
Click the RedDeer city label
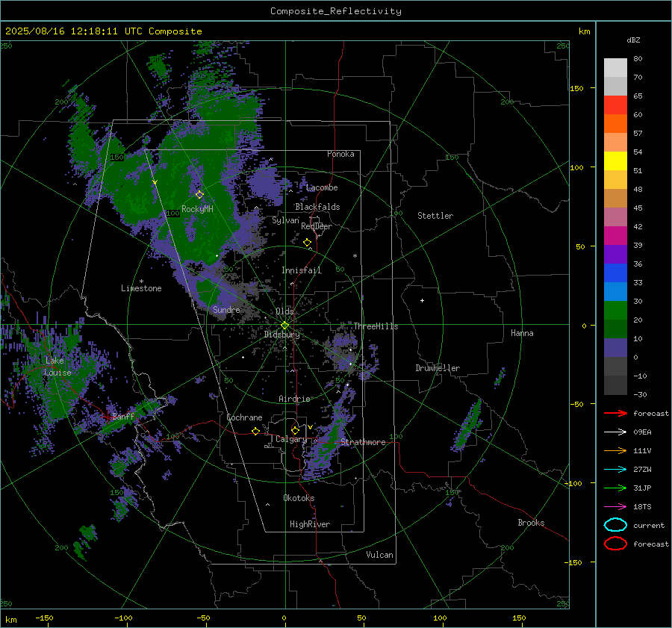pyautogui.click(x=317, y=226)
